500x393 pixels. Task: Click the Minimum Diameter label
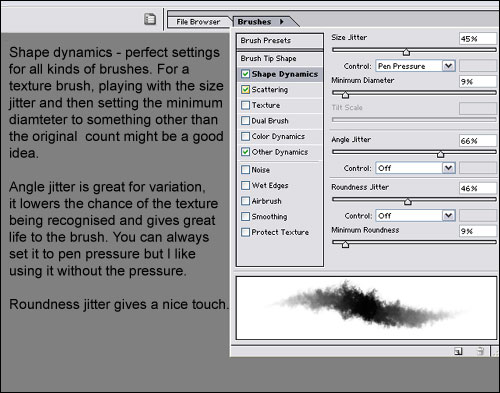(363, 80)
